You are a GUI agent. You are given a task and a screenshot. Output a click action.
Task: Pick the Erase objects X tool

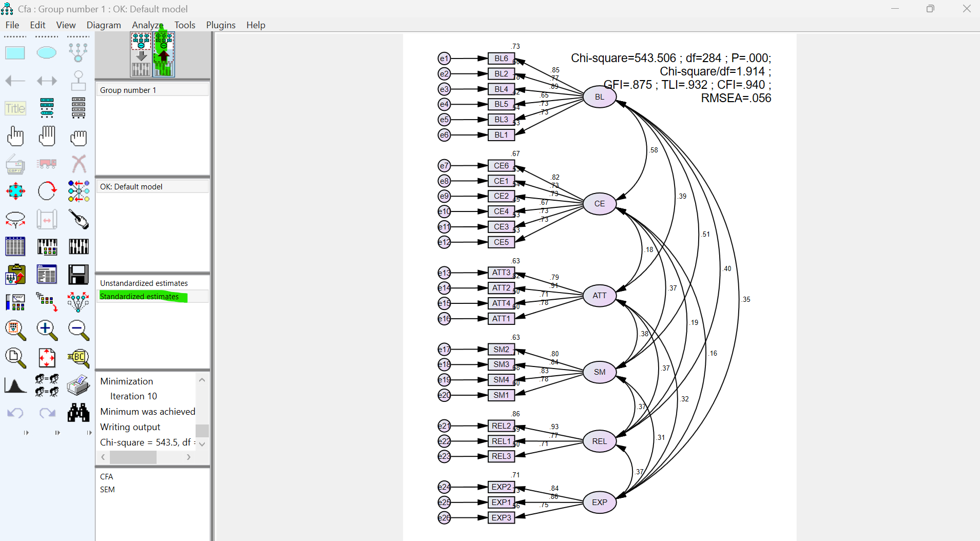(78, 164)
